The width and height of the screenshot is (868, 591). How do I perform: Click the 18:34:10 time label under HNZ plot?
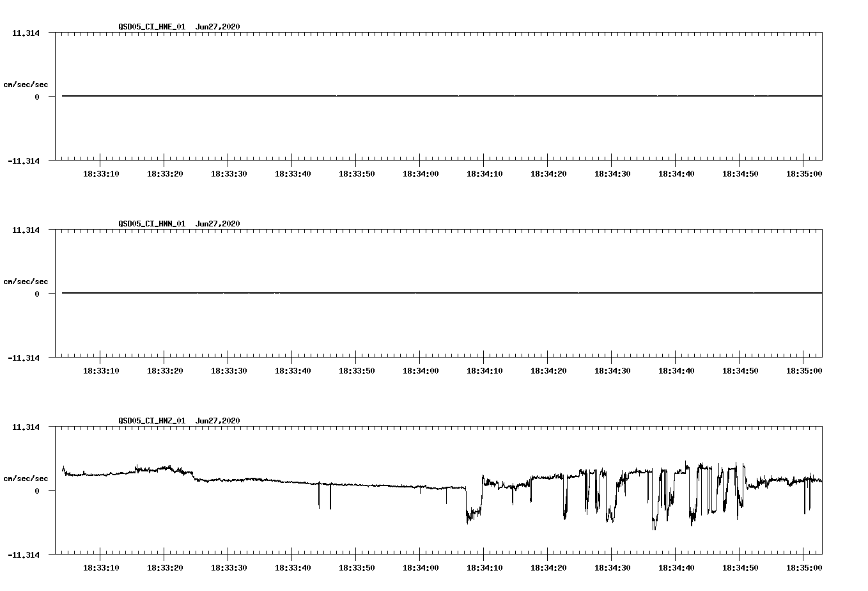coord(484,568)
